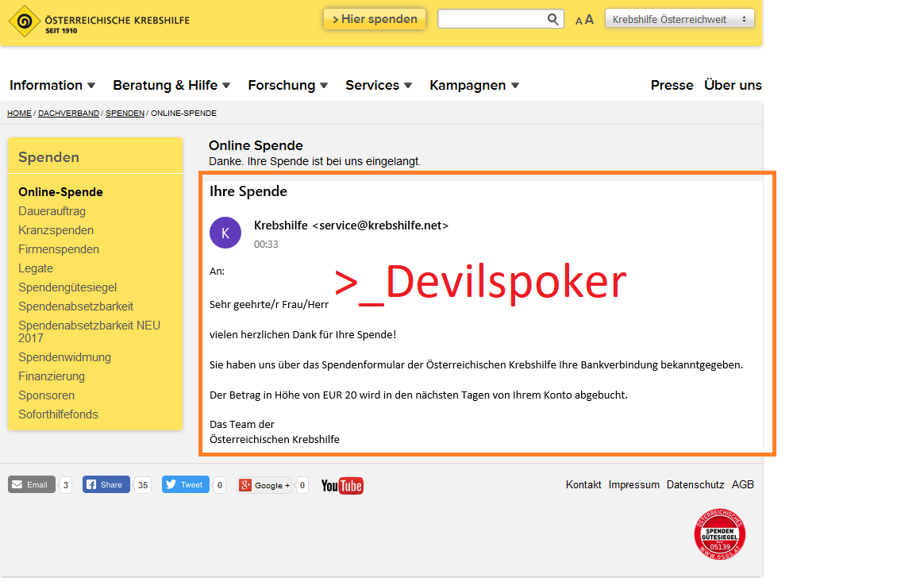Screen dimensions: 924x578
Task: Click the Email share count 3
Action: (65, 485)
